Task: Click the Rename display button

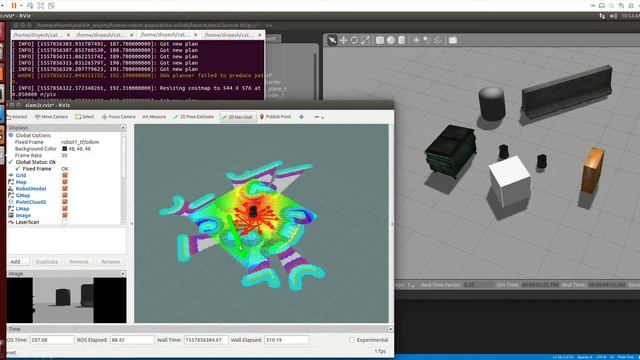Action: point(111,262)
